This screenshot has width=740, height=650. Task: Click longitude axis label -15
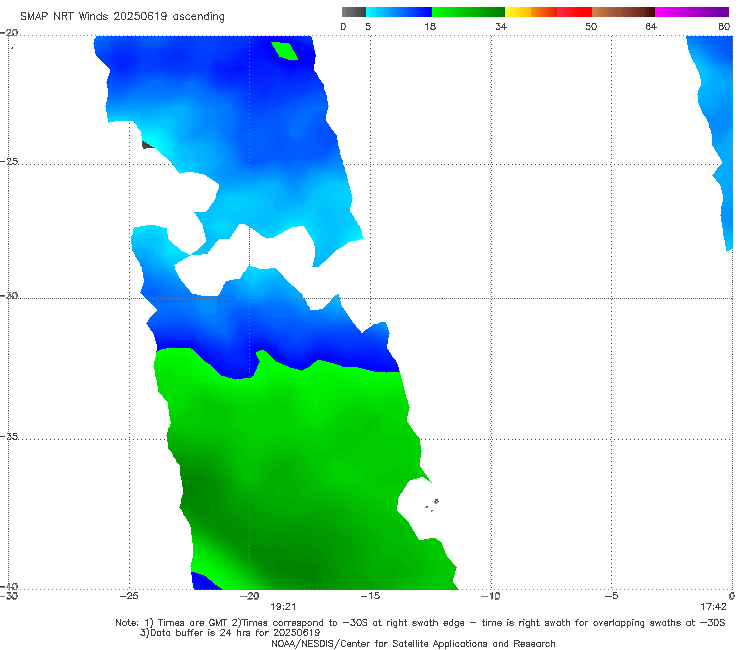point(370,596)
